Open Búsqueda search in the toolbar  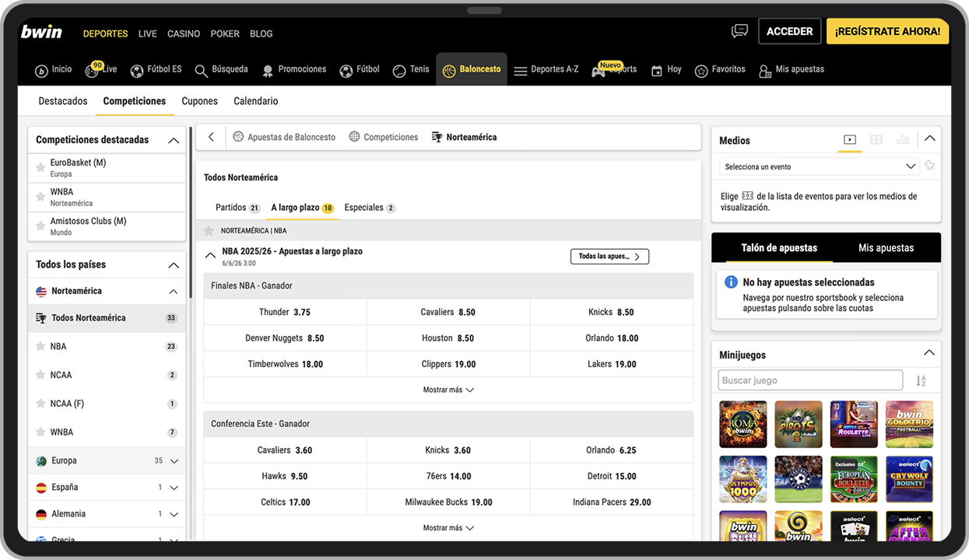[221, 69]
